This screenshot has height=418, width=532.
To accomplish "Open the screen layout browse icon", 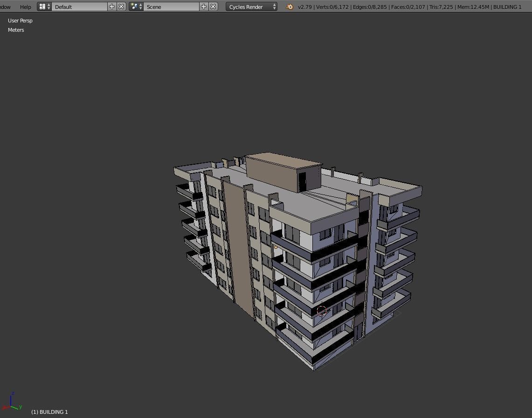I will (x=44, y=7).
